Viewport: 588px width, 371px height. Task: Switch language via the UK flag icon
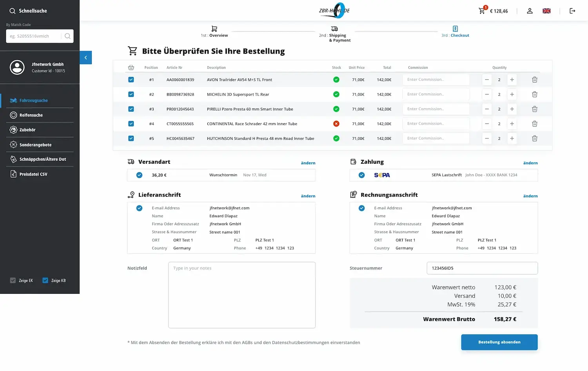coord(546,11)
